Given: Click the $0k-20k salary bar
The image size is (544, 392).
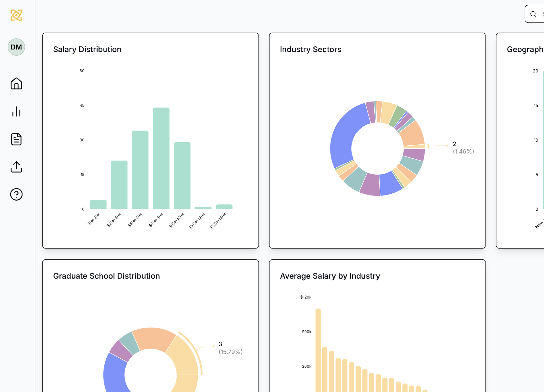Looking at the screenshot, I should click(98, 204).
